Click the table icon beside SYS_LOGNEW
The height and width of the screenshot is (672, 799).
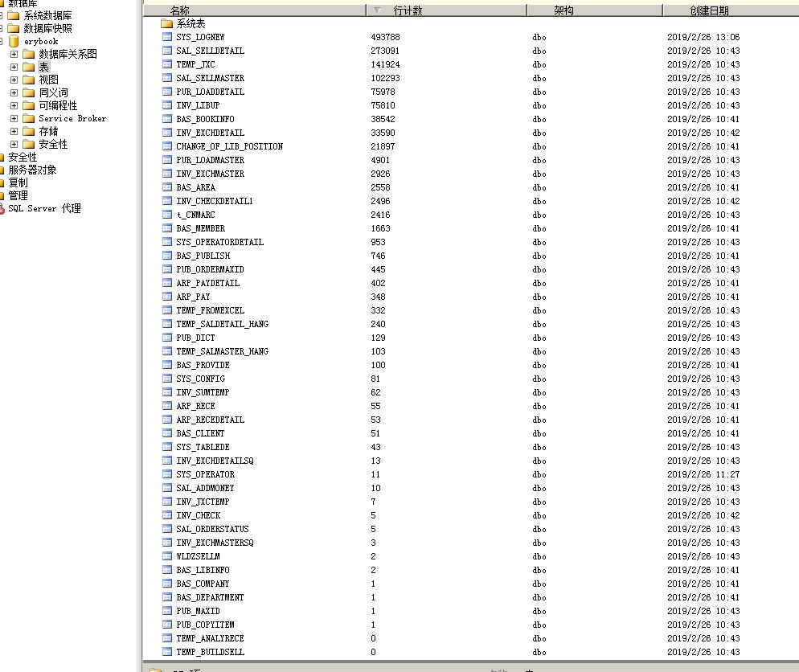pos(166,37)
